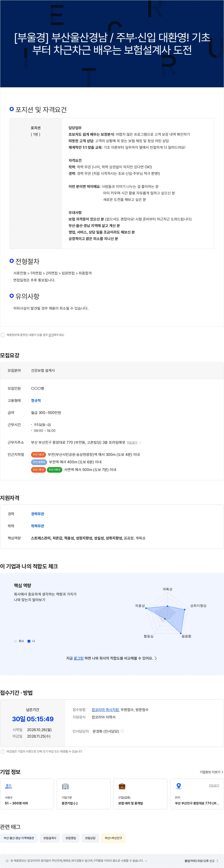Click the 사원수 people icon
Viewport: 224px width, 868px height.
coord(9,787)
